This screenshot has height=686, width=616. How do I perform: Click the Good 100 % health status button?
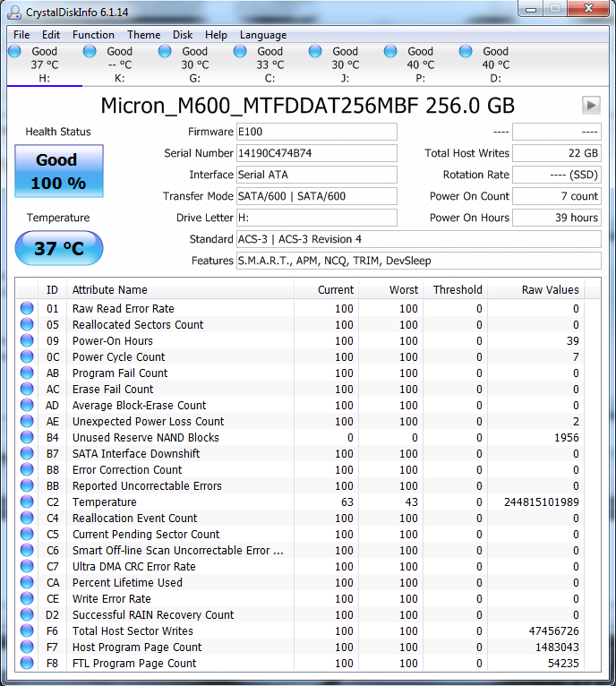click(x=59, y=171)
